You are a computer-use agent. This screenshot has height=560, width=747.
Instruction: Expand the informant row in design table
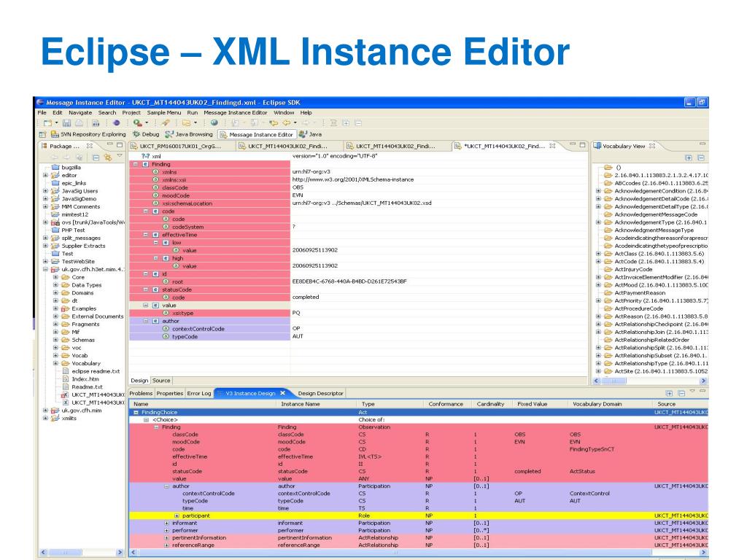(166, 523)
